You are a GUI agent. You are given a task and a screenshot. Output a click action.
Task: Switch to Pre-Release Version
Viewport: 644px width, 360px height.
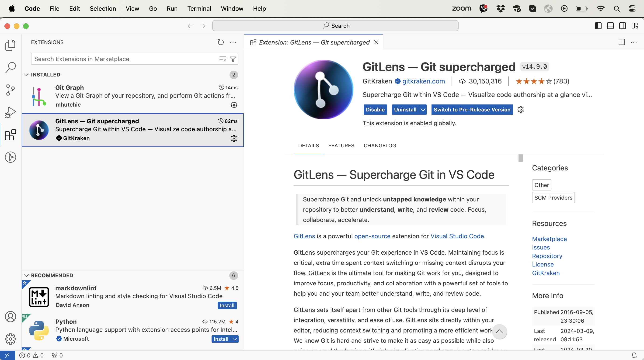click(x=472, y=110)
